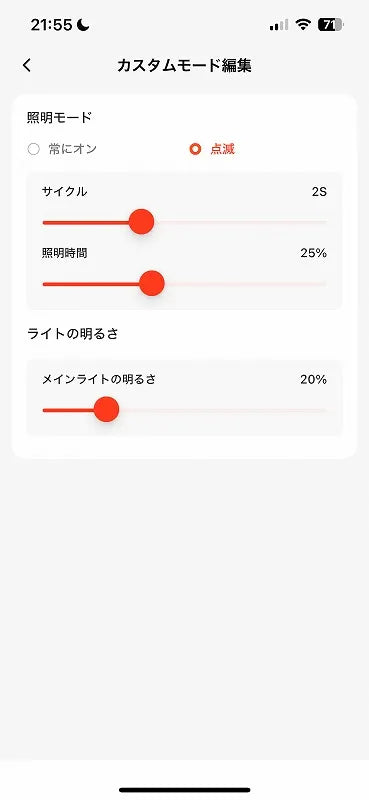Viewport: 369px width, 800px height.
Task: Click the メインライトの明るさ slider handle
Action: point(106,410)
